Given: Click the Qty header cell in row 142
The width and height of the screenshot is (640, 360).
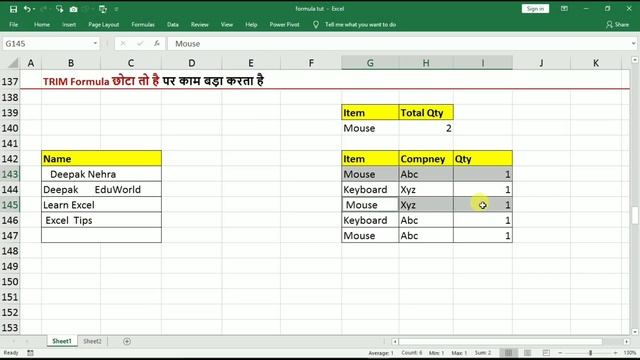Looking at the screenshot, I should pos(483,159).
